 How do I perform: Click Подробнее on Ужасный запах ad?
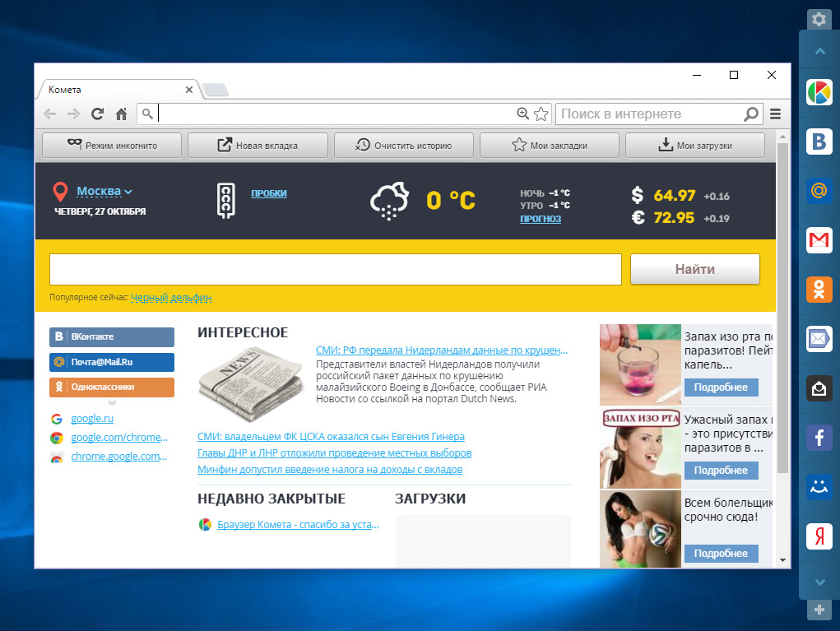721,471
